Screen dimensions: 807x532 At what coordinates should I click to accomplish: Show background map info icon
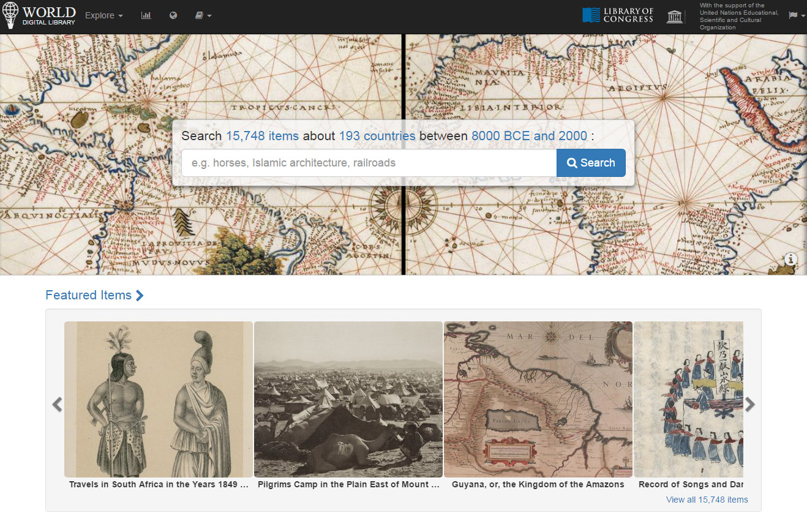(x=791, y=259)
